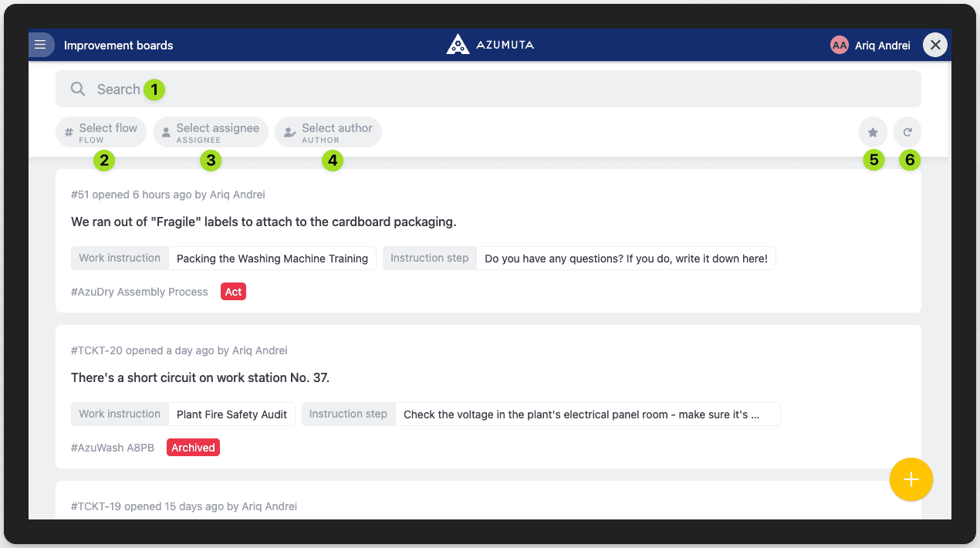Open the Select flow dropdown
980x548 pixels.
point(101,132)
